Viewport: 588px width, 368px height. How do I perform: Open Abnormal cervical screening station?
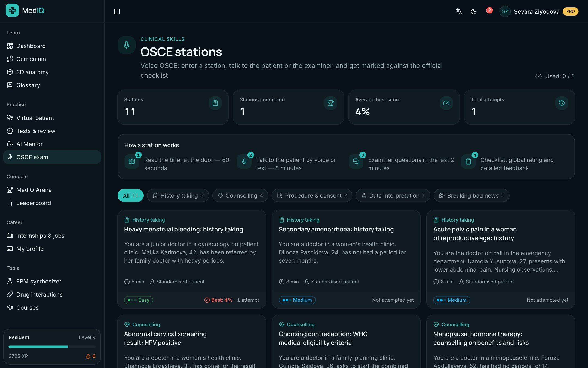pyautogui.click(x=192, y=341)
